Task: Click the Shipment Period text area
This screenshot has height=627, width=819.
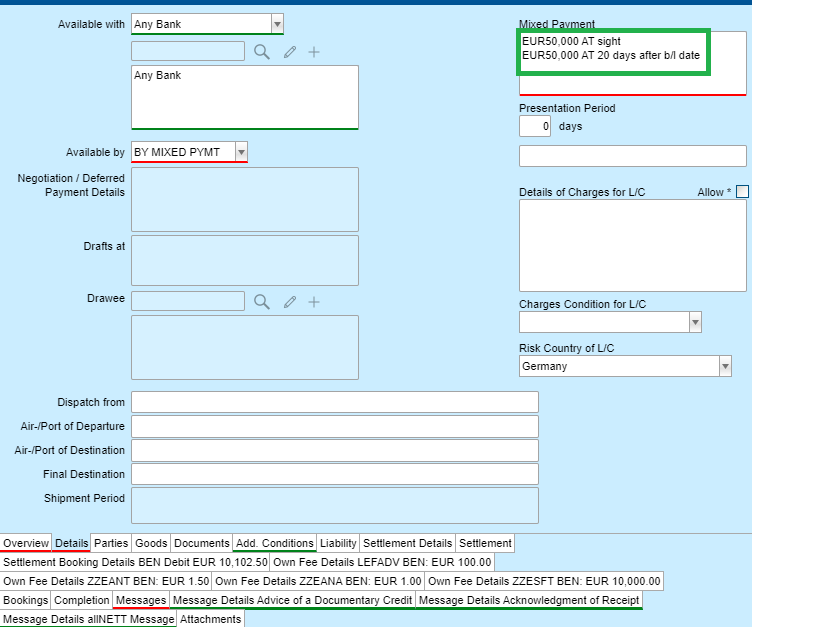Action: pos(335,506)
